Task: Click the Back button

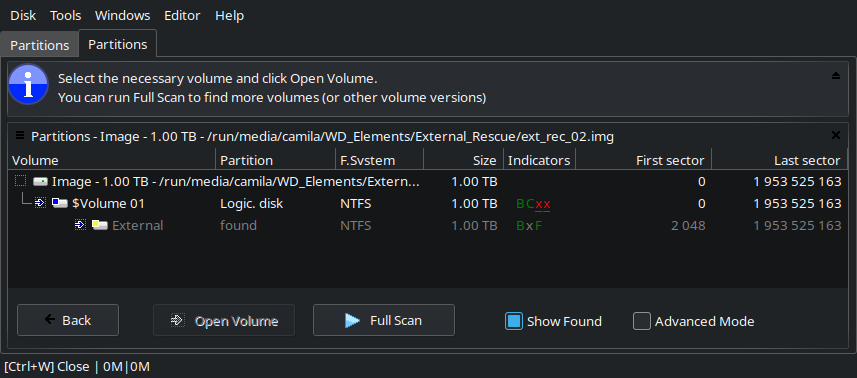Action: point(68,320)
